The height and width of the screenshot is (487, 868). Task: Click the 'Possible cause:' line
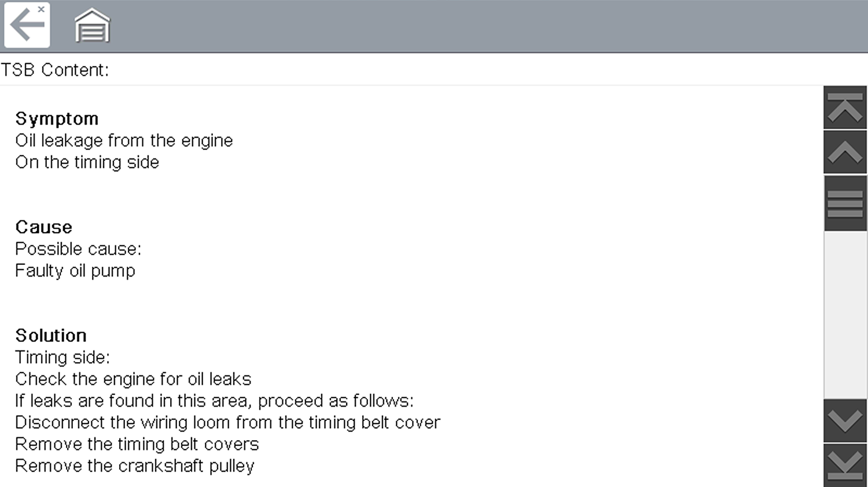pyautogui.click(x=78, y=249)
